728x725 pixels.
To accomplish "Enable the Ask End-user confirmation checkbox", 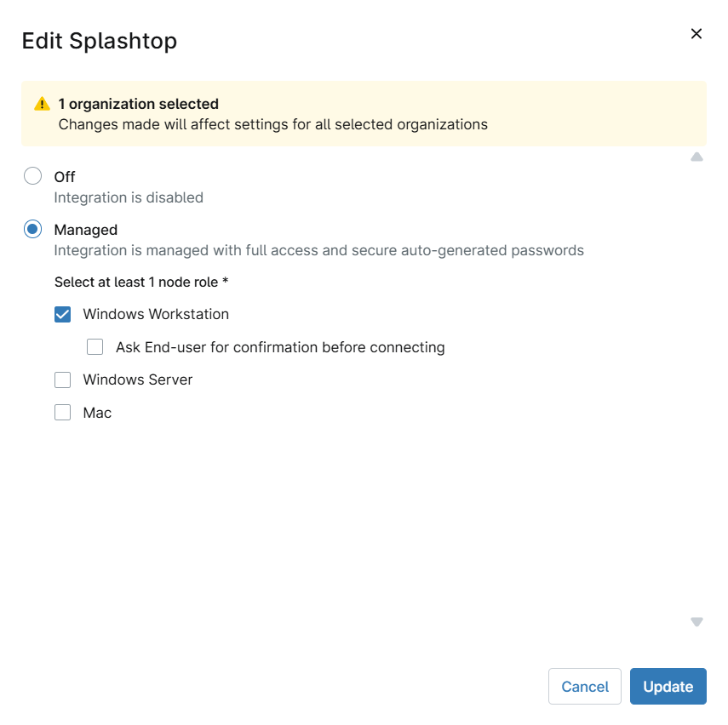I will click(95, 347).
